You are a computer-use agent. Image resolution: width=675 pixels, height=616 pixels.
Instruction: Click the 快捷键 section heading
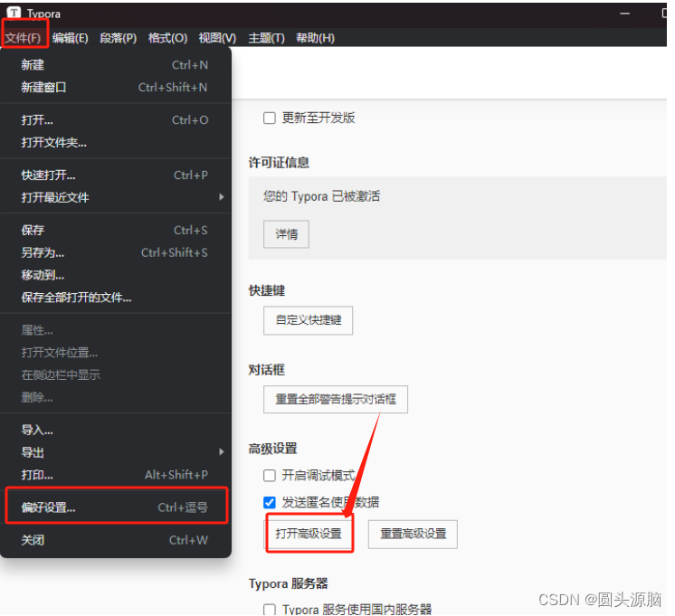click(x=266, y=290)
